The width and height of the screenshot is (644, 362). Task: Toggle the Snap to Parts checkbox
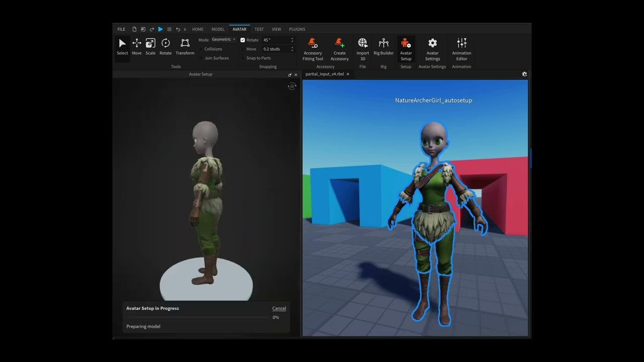(x=243, y=58)
